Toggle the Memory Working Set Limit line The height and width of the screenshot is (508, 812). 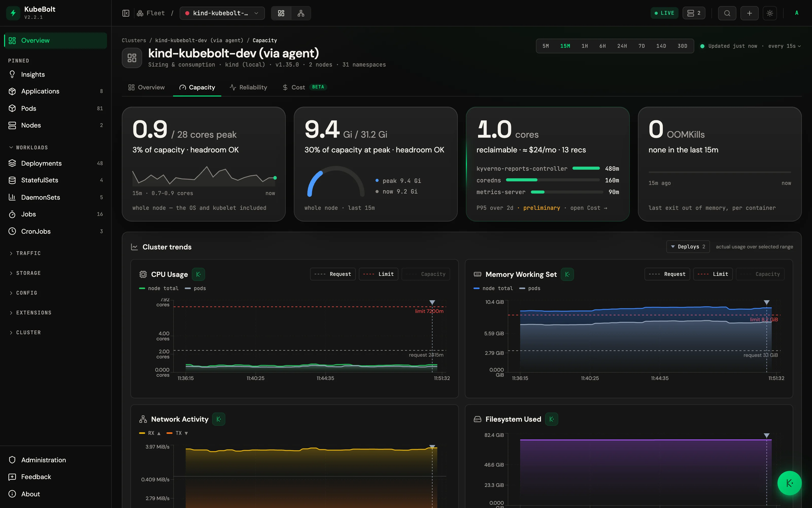pos(713,274)
